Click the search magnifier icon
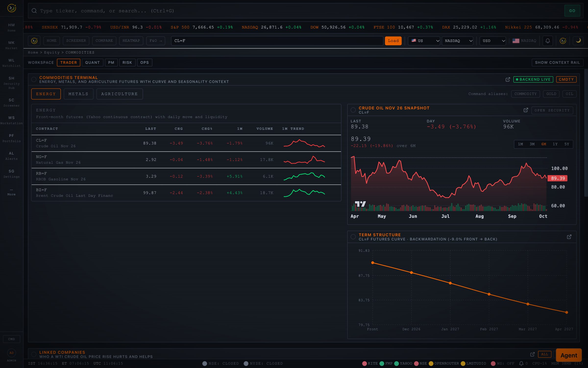Screen dimensions: 588x368 click(x=34, y=11)
